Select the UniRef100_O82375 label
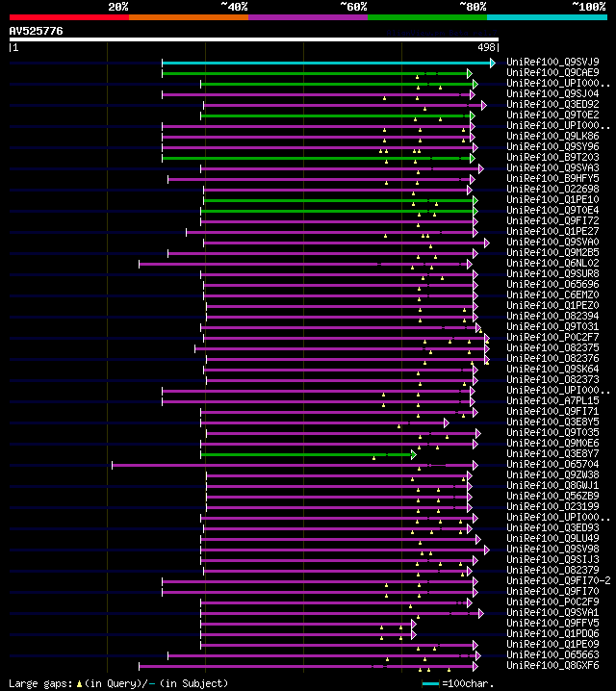The height and width of the screenshot is (691, 616). pyautogui.click(x=552, y=347)
